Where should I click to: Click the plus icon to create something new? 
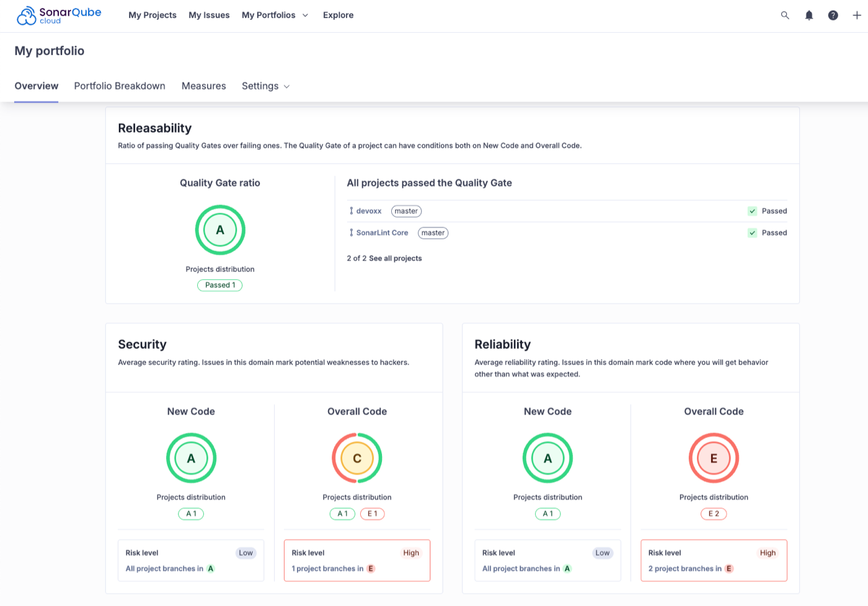(857, 15)
